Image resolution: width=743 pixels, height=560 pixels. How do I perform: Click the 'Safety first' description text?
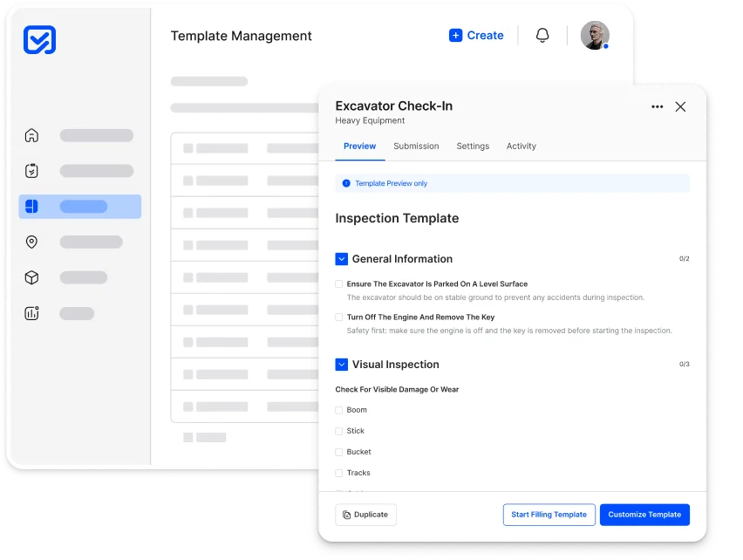(509, 331)
